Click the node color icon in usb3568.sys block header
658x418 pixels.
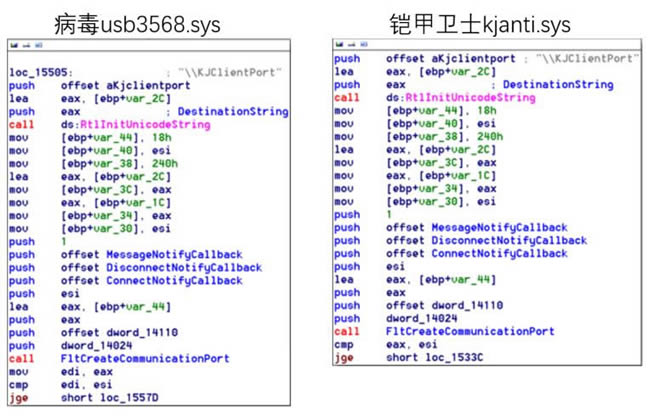[x=12, y=46]
